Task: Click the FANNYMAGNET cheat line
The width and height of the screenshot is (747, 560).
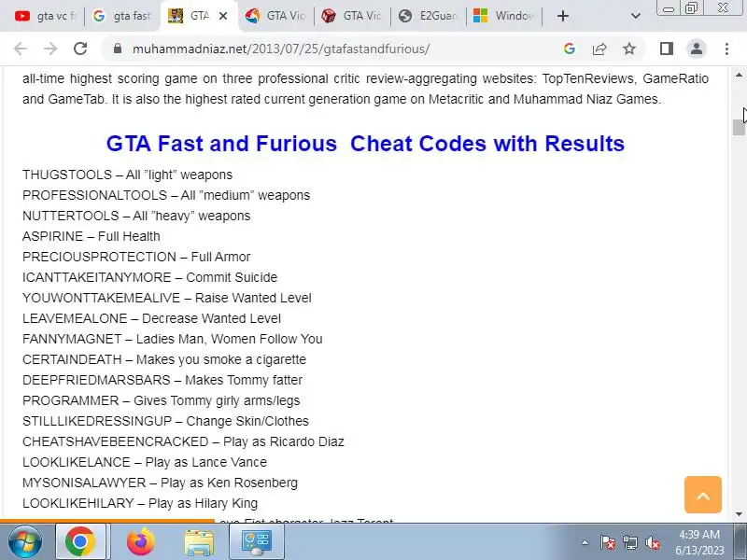Action: [173, 339]
